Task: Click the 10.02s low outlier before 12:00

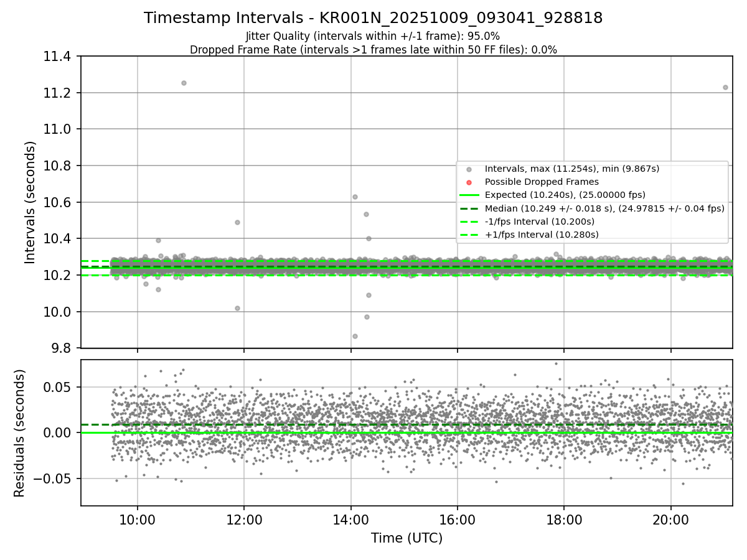Action: (237, 308)
